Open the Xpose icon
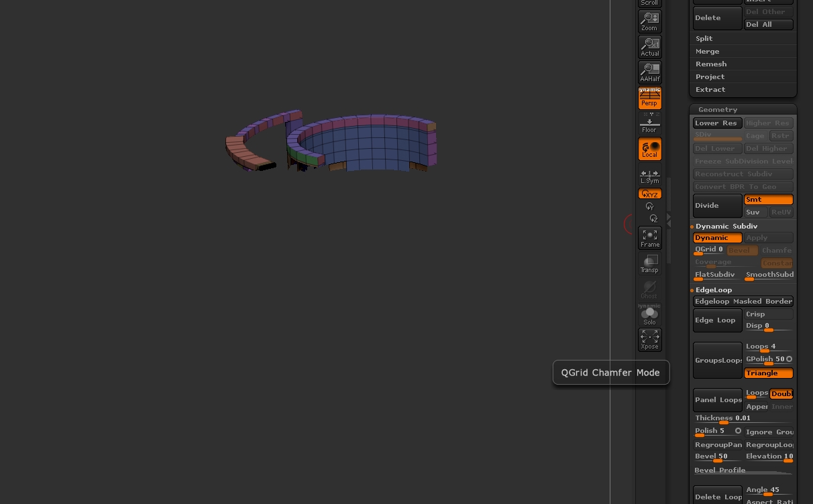The image size is (813, 504). [x=649, y=339]
